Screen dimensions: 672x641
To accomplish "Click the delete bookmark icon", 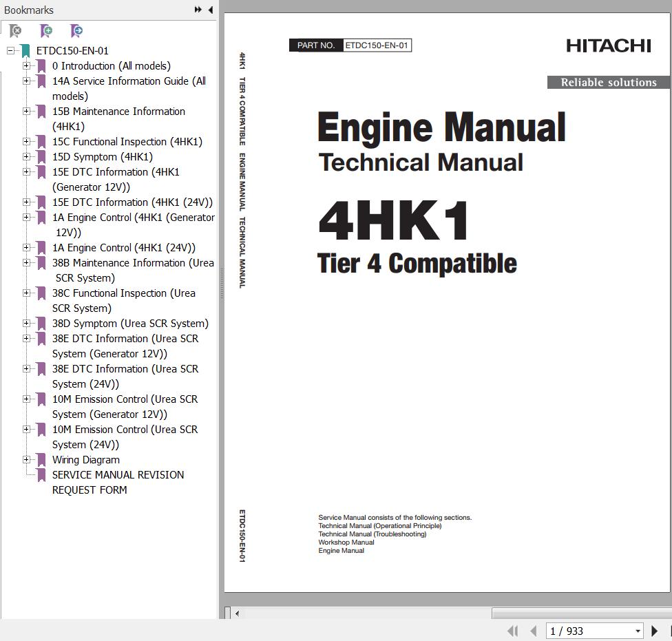I will point(15,31).
